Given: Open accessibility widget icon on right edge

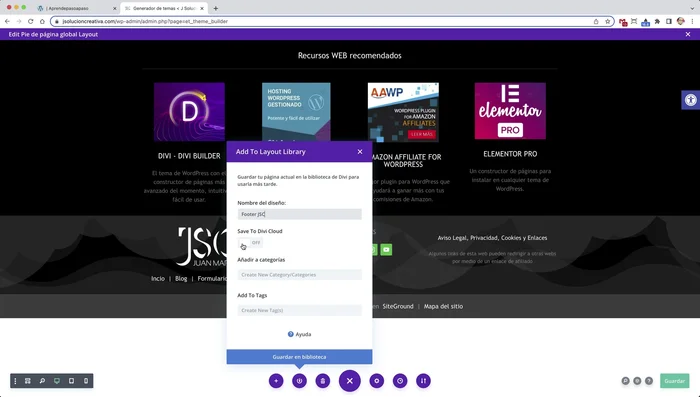Looking at the screenshot, I should coord(691,100).
